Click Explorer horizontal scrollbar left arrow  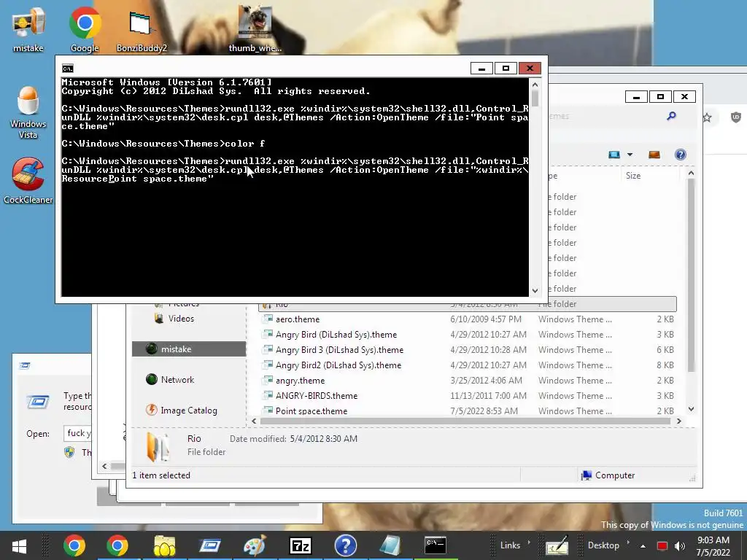point(254,421)
